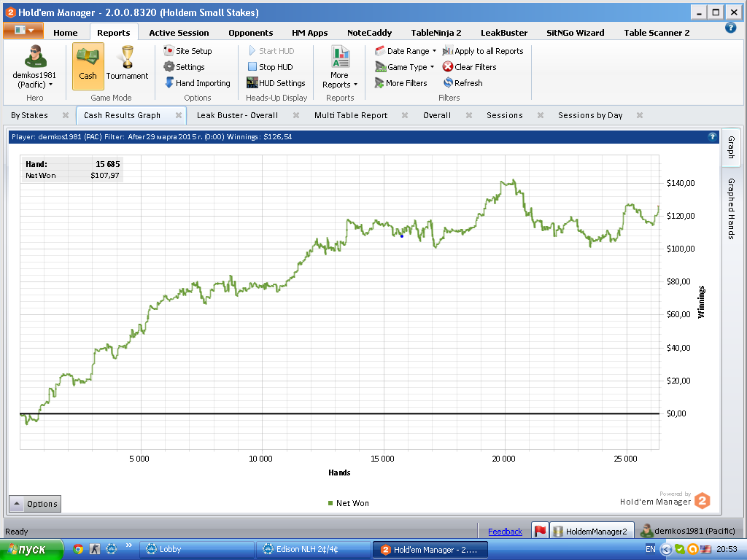
Task: Select the Graphed Hands side tab
Action: pyautogui.click(x=731, y=209)
